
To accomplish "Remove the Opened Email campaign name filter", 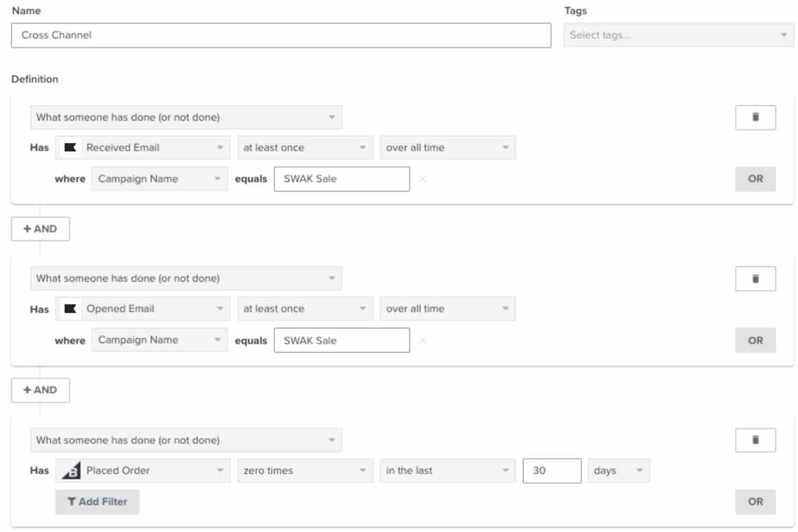I will click(424, 340).
